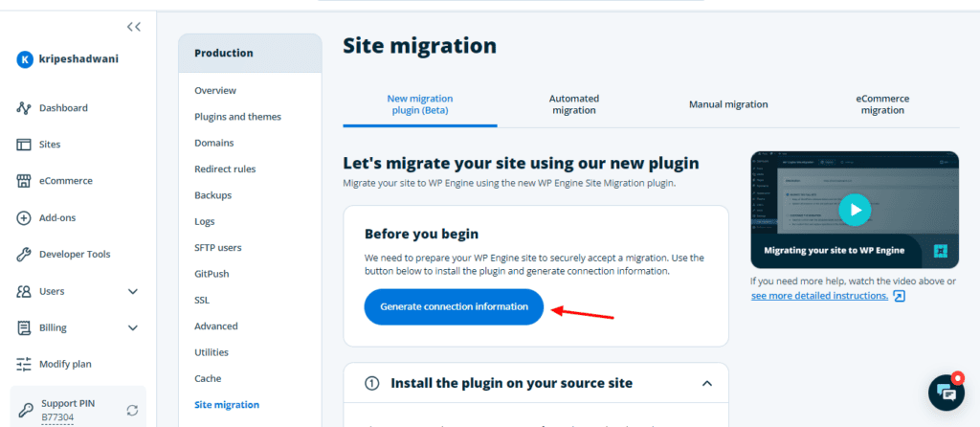This screenshot has height=427, width=980.
Task: Click Developer Tools label in sidebar
Action: tap(75, 255)
